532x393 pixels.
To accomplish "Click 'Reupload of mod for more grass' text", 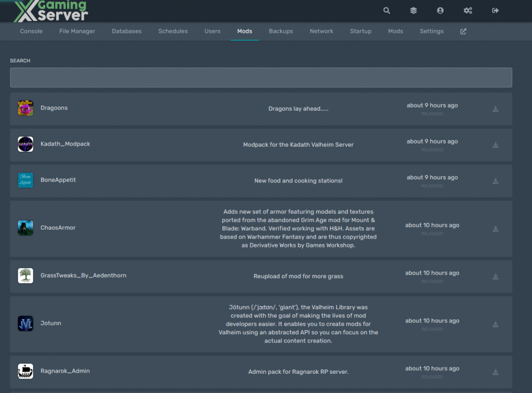I will [x=298, y=276].
